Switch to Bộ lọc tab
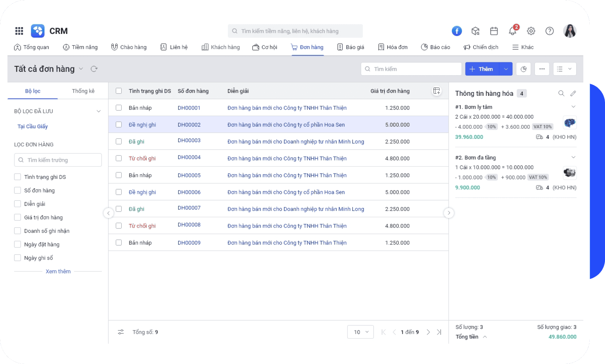 pyautogui.click(x=33, y=91)
